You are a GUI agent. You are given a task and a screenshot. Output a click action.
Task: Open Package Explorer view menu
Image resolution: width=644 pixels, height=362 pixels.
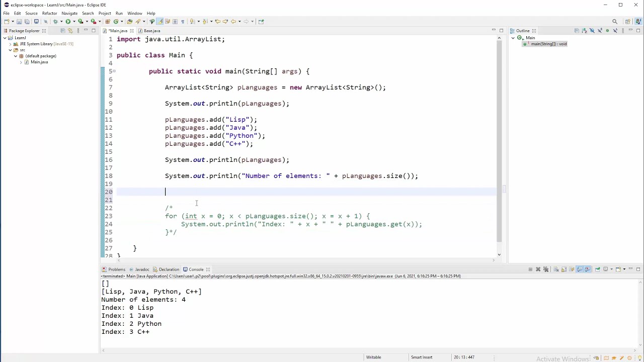(x=78, y=31)
